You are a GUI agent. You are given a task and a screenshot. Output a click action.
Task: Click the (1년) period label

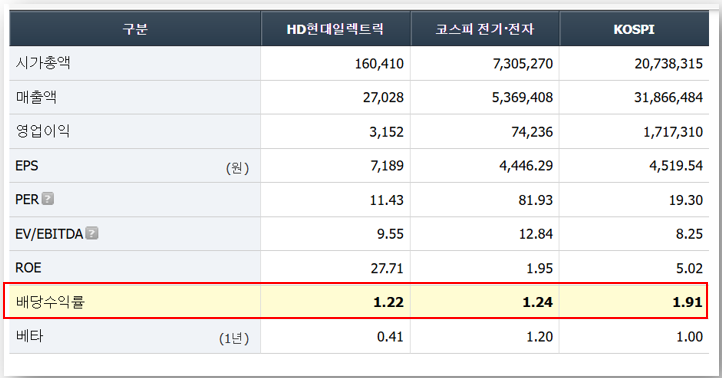tap(234, 338)
